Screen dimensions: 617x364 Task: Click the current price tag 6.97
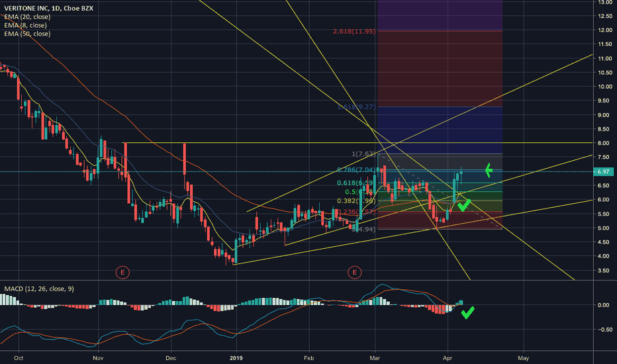pyautogui.click(x=603, y=171)
